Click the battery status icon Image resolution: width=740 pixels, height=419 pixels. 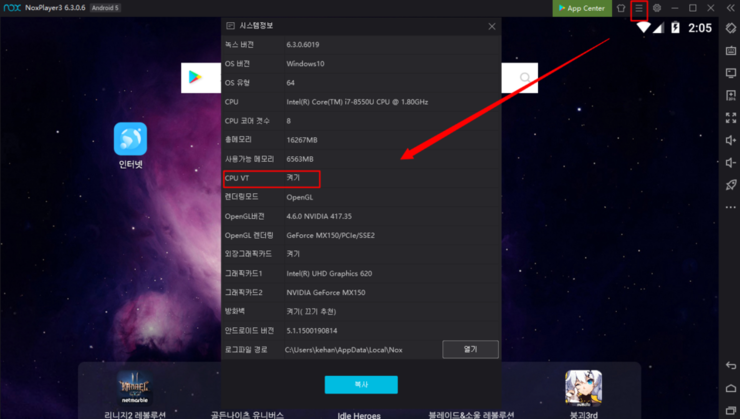point(675,28)
